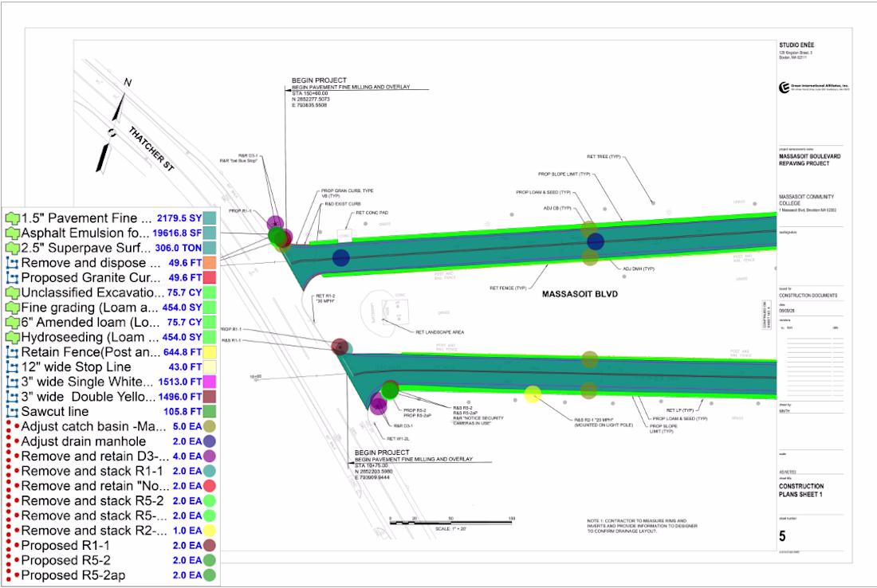Viewport: 877px width, 588px height.
Task: Click the "Proposed R5-2ap" legend label
Action: [x=73, y=575]
